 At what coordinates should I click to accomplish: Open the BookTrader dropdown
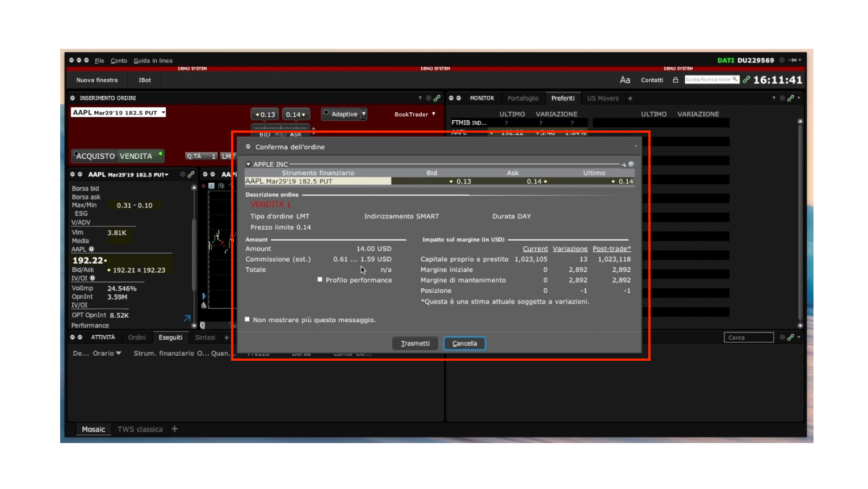tap(415, 114)
